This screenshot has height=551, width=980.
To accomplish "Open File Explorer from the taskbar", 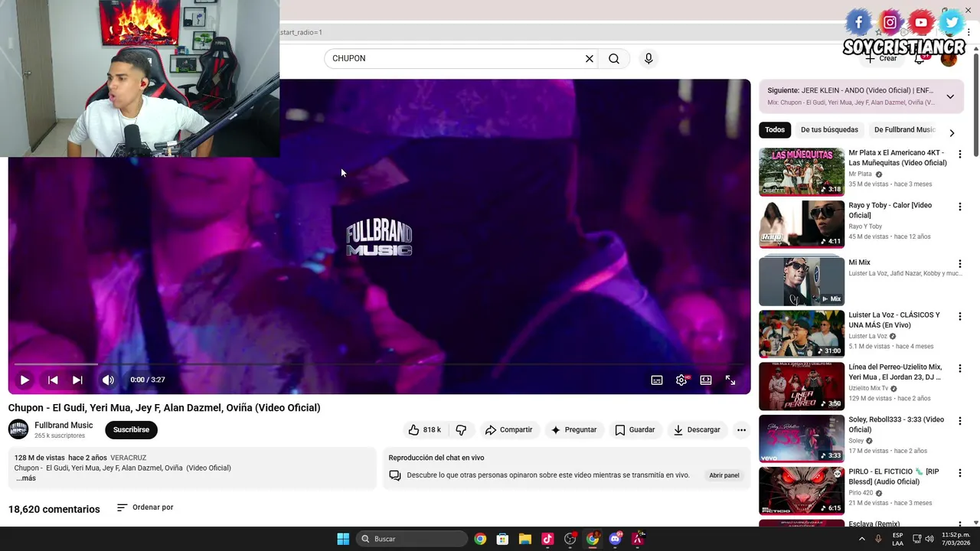I will point(524,539).
